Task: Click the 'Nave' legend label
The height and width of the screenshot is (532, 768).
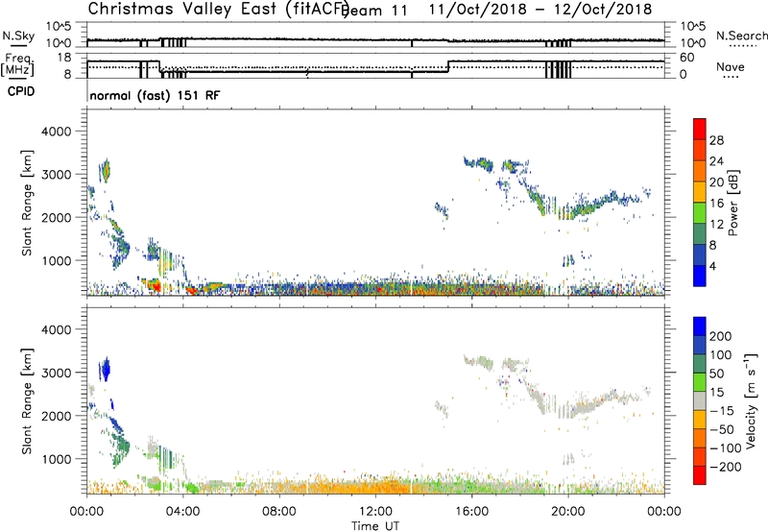Action: point(731,66)
